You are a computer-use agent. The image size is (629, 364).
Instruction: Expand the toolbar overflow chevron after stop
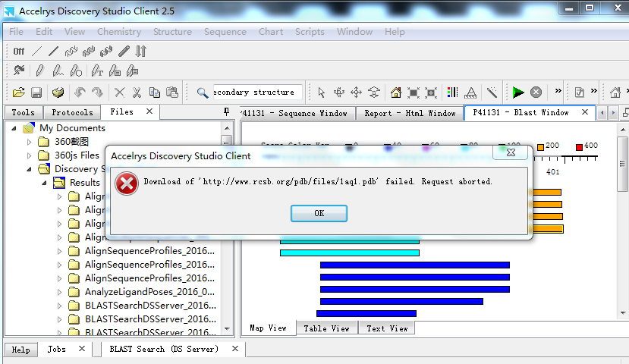(558, 91)
